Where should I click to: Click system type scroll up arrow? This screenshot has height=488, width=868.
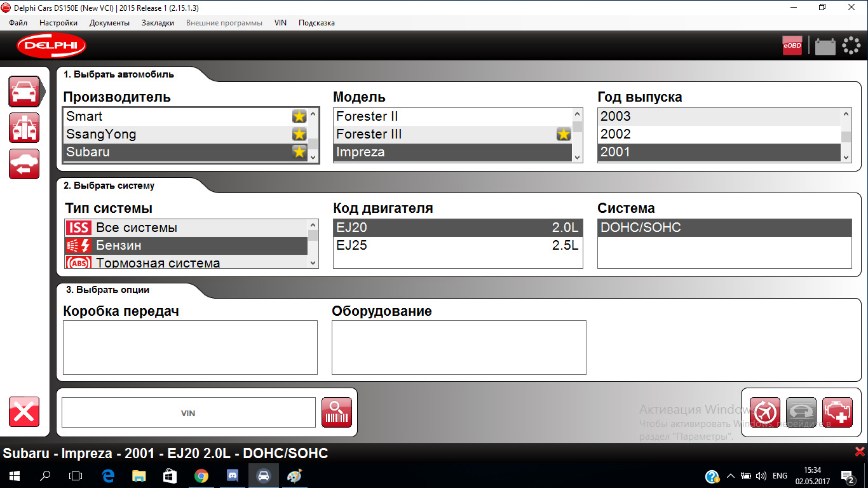click(x=313, y=225)
